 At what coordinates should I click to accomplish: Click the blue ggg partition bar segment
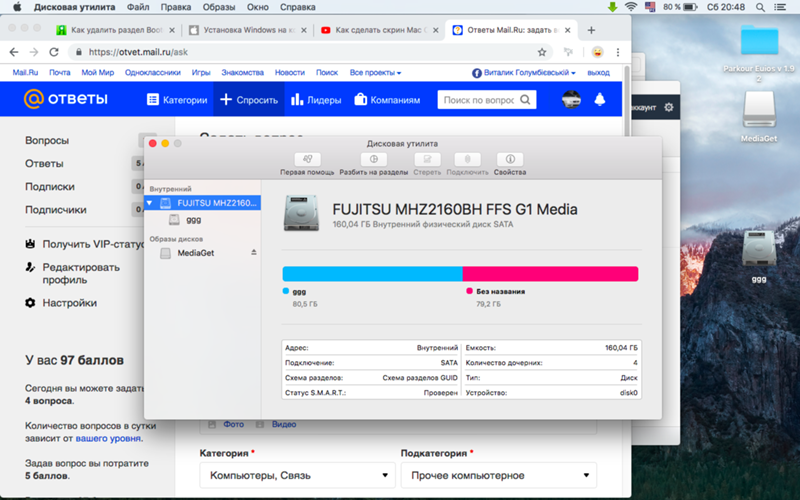pyautogui.click(x=372, y=274)
